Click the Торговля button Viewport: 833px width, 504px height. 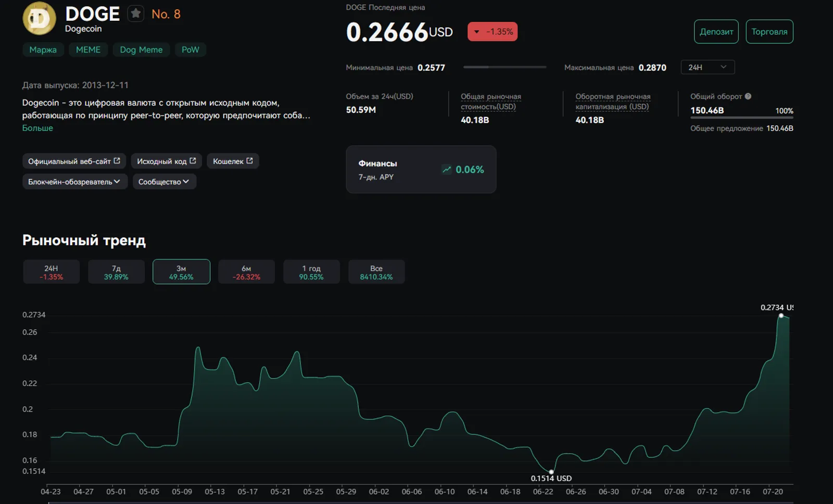tap(769, 32)
